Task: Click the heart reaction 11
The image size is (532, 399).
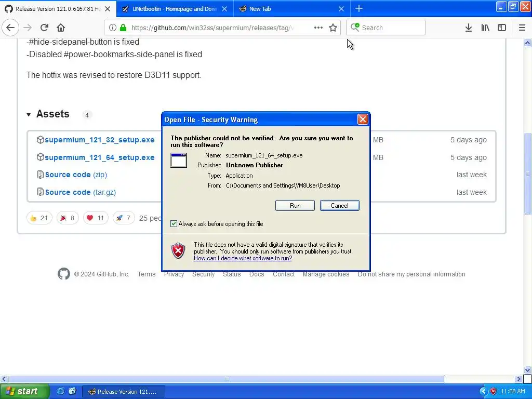Action: (x=96, y=218)
